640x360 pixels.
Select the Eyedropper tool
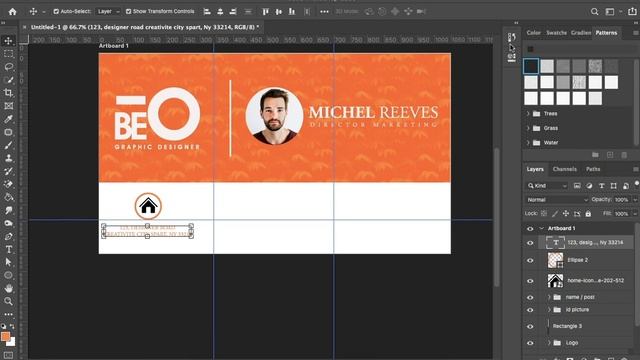click(8, 119)
